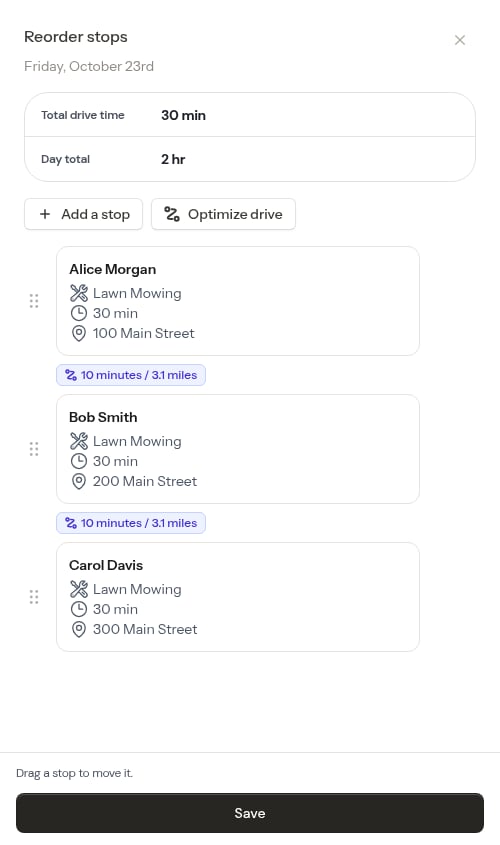Click the drag handle beside Bob Smith
Screen dimensions: 500x845
[x=34, y=449]
